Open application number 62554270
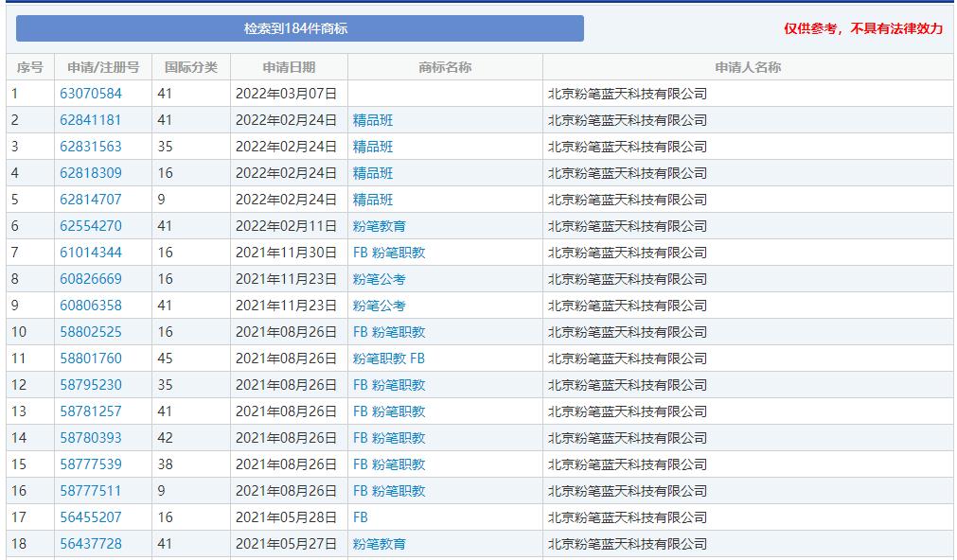This screenshot has width=957, height=560. pos(91,226)
